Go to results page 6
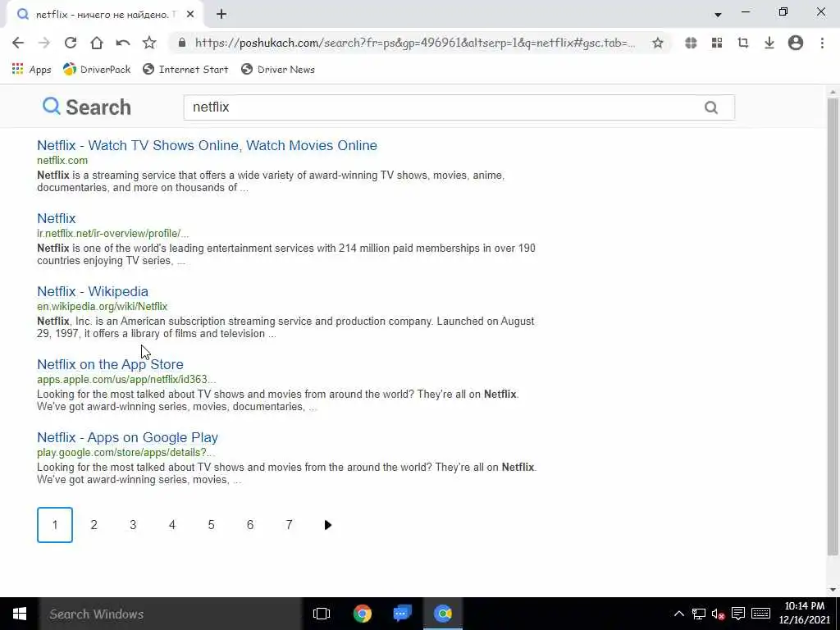840x630 pixels. click(x=250, y=525)
